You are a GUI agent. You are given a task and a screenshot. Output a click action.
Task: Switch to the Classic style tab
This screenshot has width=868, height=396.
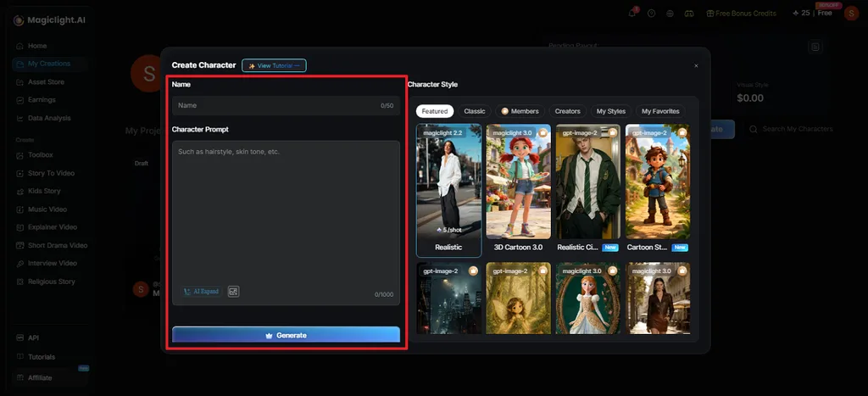coord(475,111)
